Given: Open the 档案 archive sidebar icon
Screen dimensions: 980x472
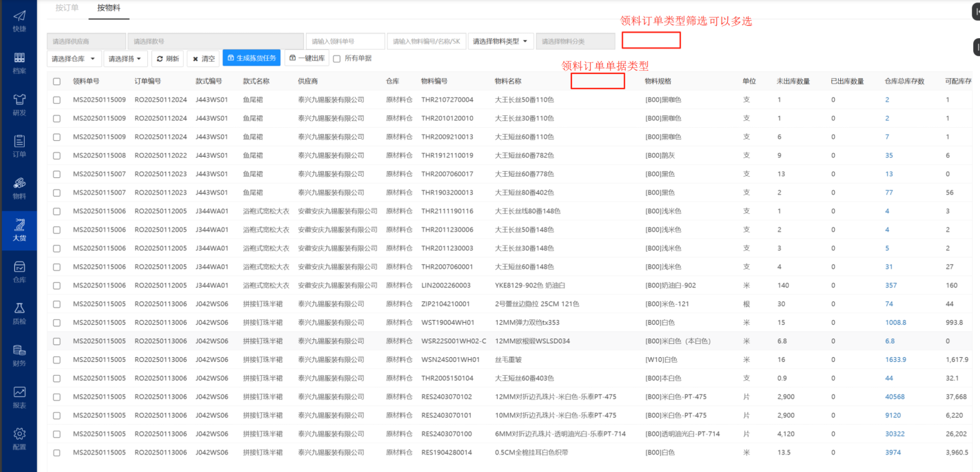Looking at the screenshot, I should [x=19, y=63].
